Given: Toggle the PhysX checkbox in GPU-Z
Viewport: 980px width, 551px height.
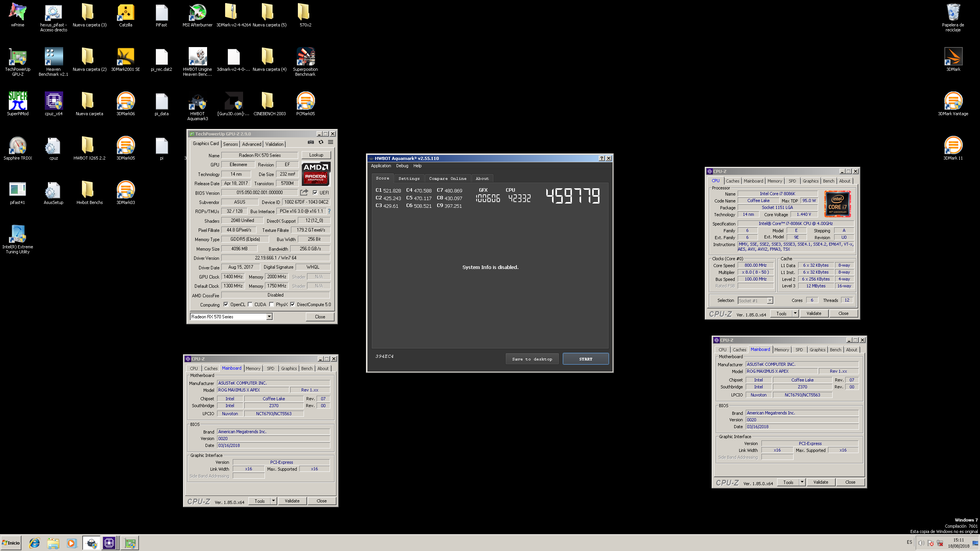Looking at the screenshot, I should click(271, 305).
